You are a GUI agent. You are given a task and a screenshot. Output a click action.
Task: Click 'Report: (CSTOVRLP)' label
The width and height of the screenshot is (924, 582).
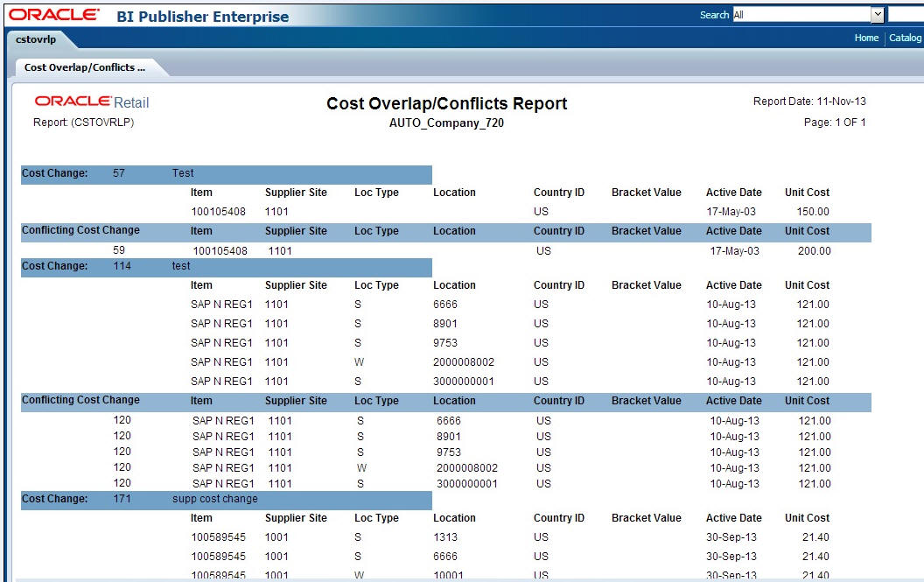click(x=84, y=122)
